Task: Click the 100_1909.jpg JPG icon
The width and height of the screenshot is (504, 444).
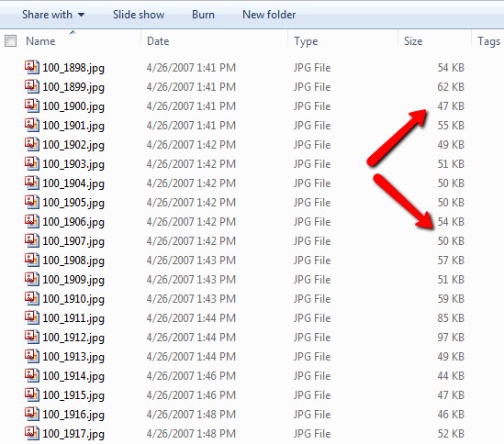Action: coord(32,279)
